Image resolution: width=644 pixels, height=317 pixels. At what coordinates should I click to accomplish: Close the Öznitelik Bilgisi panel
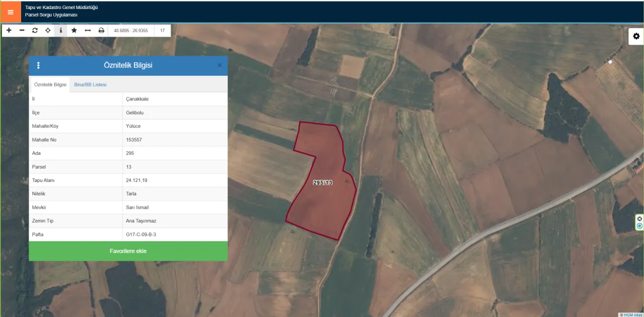(x=219, y=65)
